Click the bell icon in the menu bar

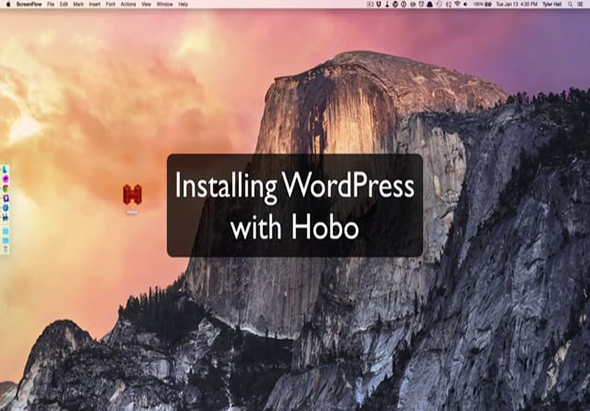(x=430, y=4)
